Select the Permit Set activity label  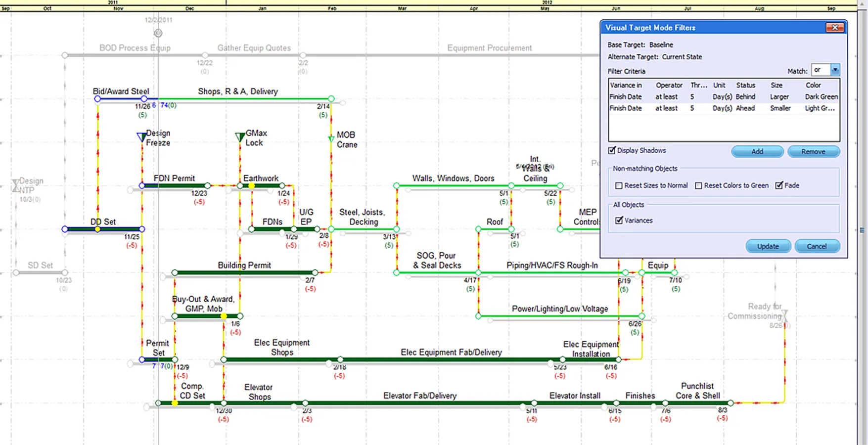point(157,348)
